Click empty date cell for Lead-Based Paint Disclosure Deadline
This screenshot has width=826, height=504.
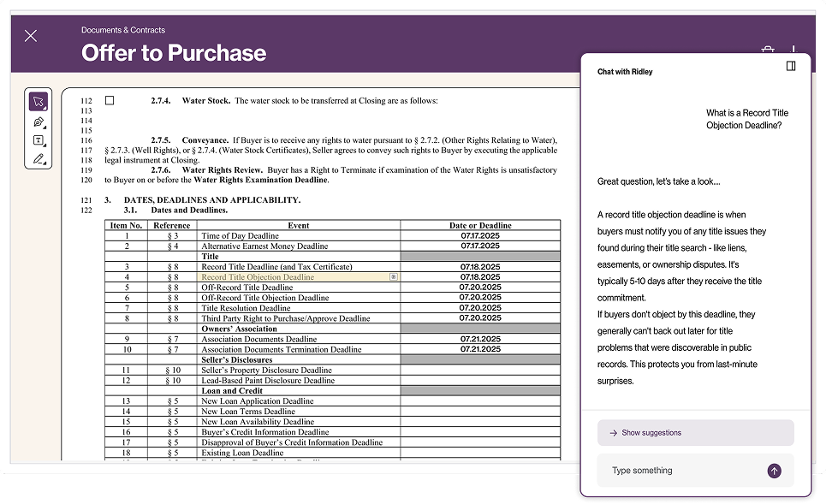pyautogui.click(x=480, y=380)
